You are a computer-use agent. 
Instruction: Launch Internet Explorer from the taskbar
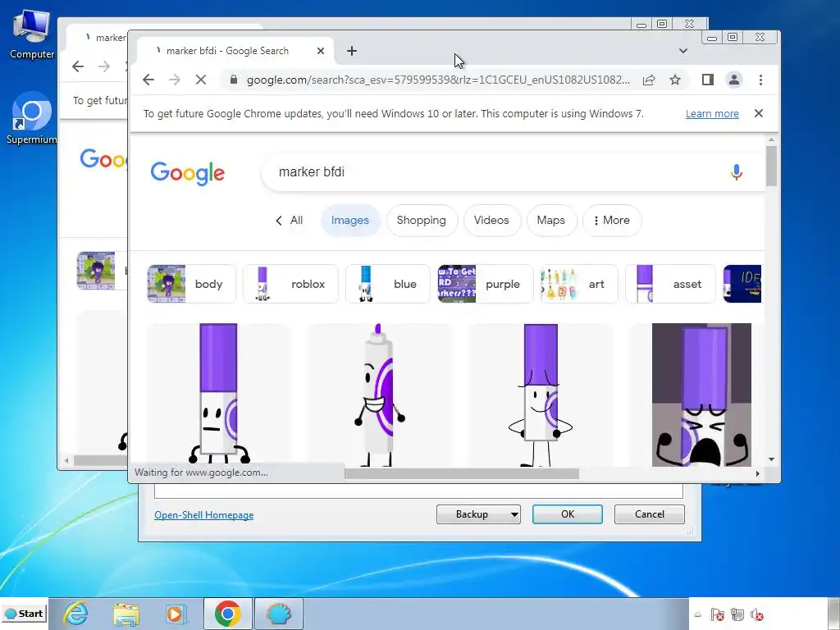pyautogui.click(x=76, y=614)
